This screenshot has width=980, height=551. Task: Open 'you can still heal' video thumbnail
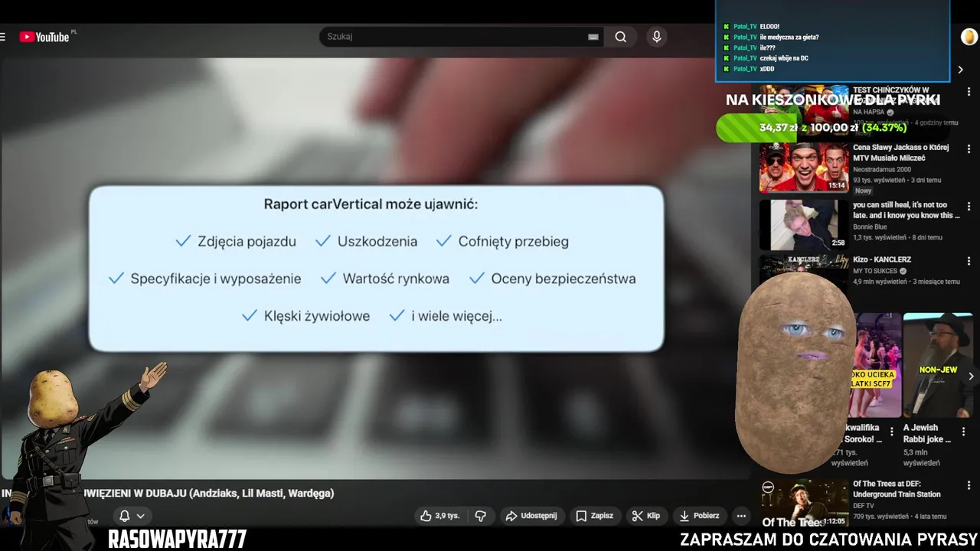[x=804, y=225]
